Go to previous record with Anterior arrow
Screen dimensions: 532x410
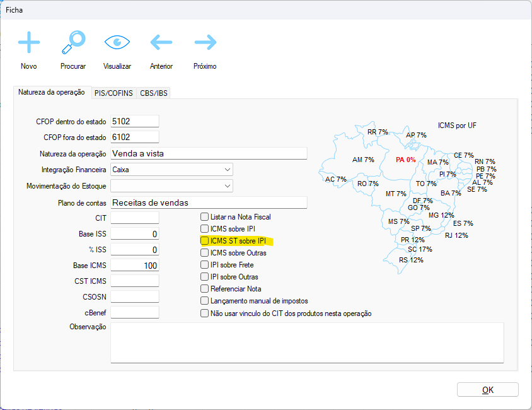(161, 43)
